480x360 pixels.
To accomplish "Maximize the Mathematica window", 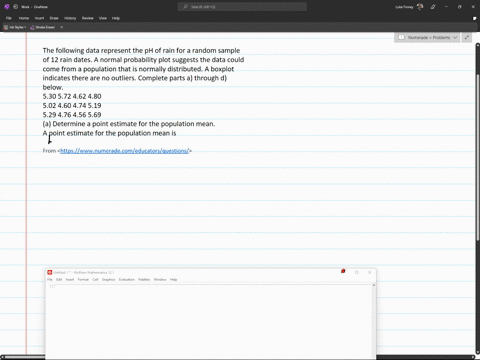I will [357, 272].
